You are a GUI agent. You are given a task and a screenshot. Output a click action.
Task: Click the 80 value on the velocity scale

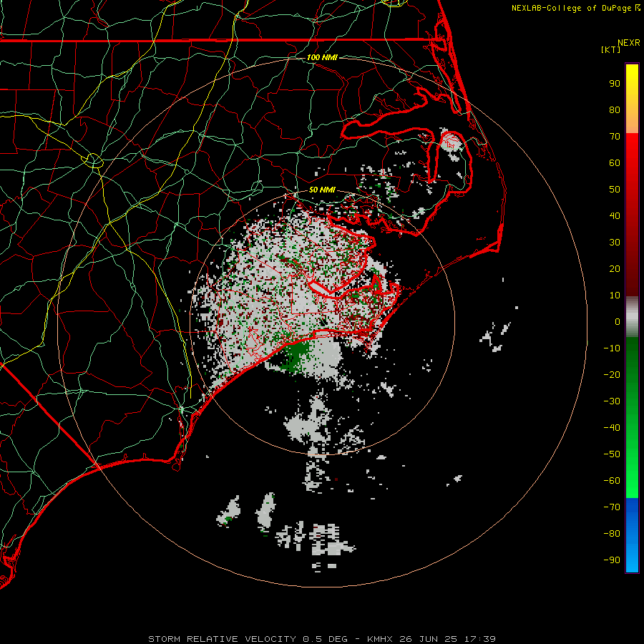click(615, 110)
